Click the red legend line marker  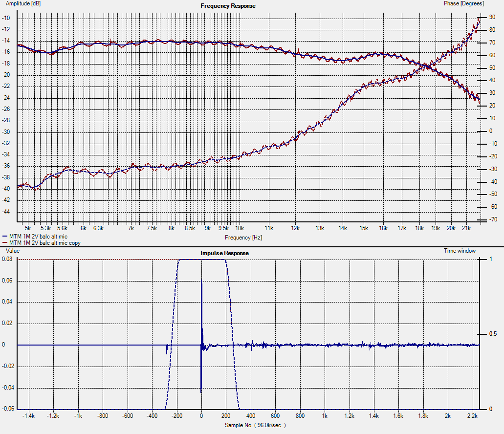pyautogui.click(x=5, y=243)
